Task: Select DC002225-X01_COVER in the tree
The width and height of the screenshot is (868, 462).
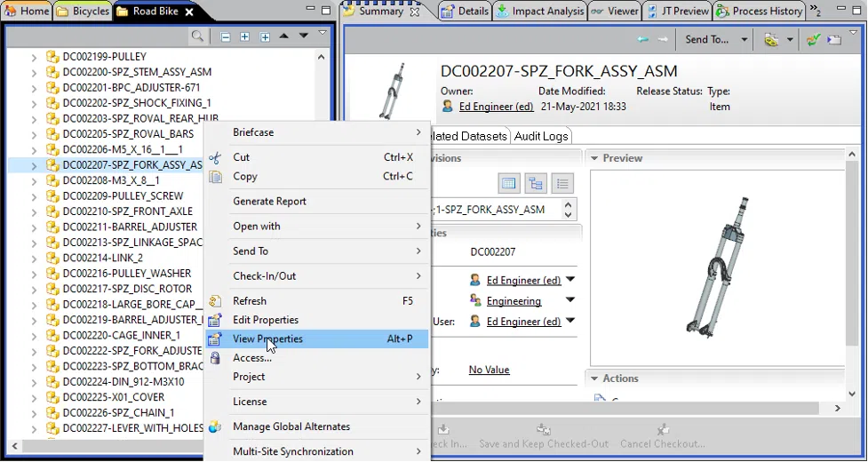Action: point(114,397)
